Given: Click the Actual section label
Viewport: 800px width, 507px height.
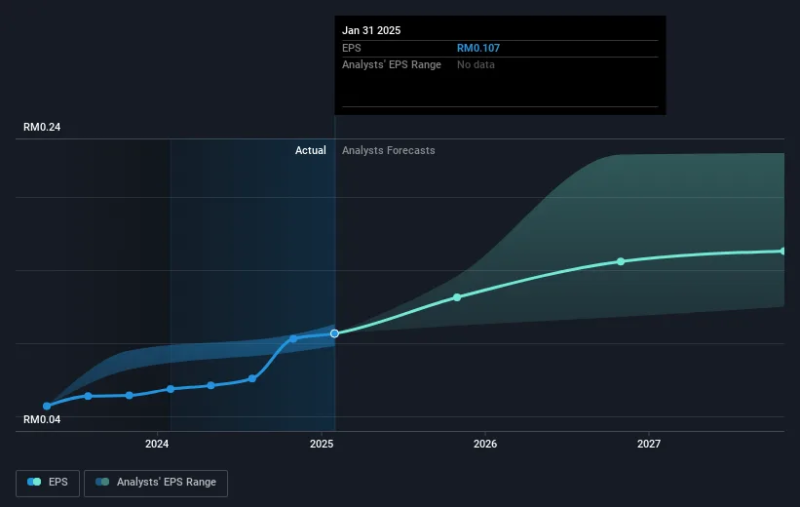Looking at the screenshot, I should 310,150.
